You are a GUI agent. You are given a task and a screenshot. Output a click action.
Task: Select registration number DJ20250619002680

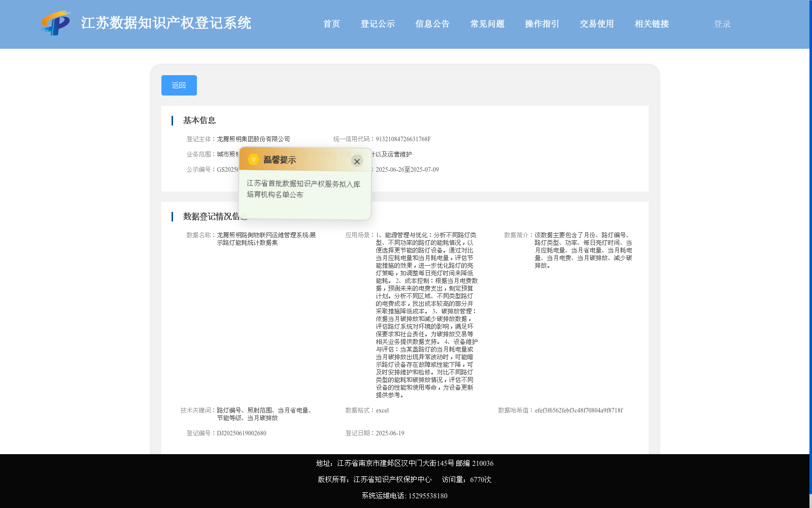(x=242, y=433)
